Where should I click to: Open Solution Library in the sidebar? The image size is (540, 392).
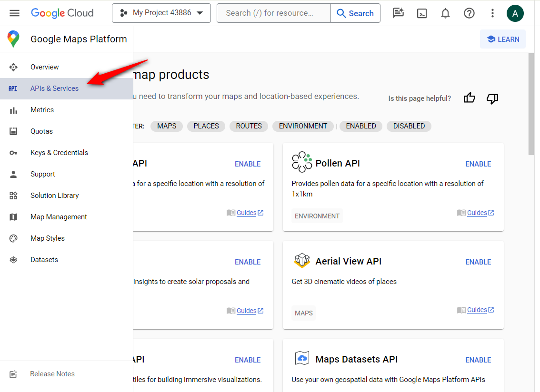[67, 196]
